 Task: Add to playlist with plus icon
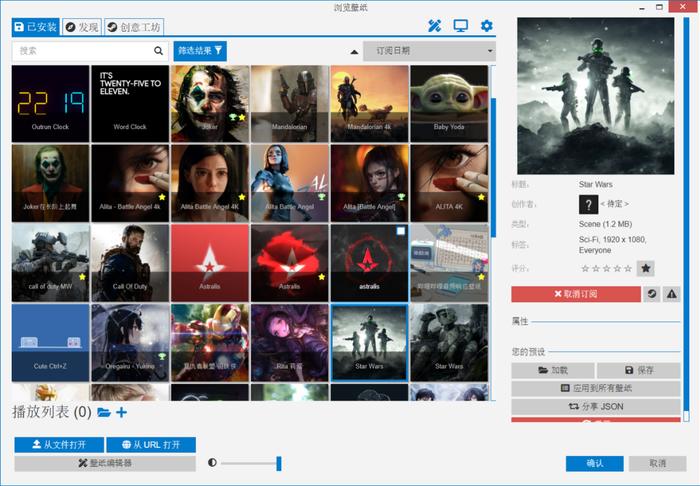coord(121,412)
